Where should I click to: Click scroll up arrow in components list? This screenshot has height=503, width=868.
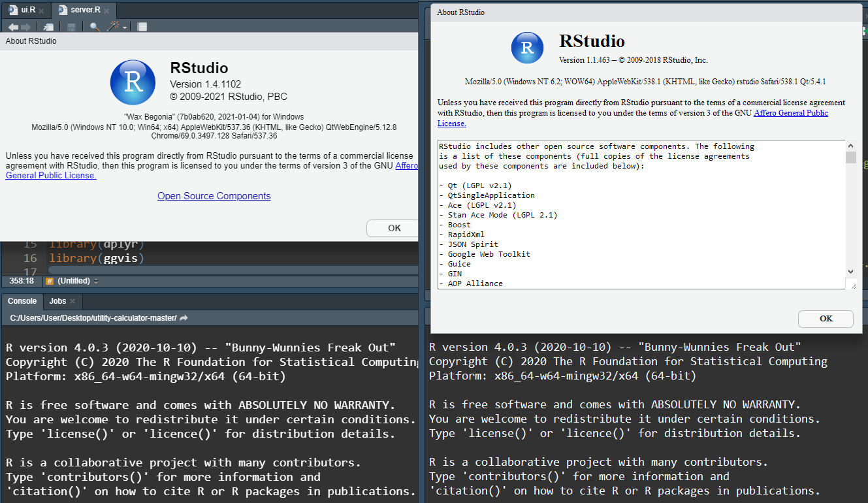click(850, 146)
